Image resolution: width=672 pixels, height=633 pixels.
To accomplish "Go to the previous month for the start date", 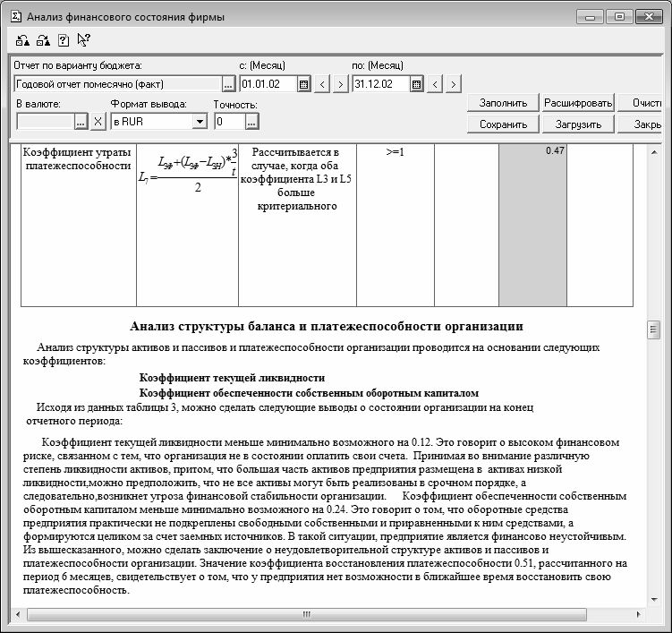I will pyautogui.click(x=322, y=84).
